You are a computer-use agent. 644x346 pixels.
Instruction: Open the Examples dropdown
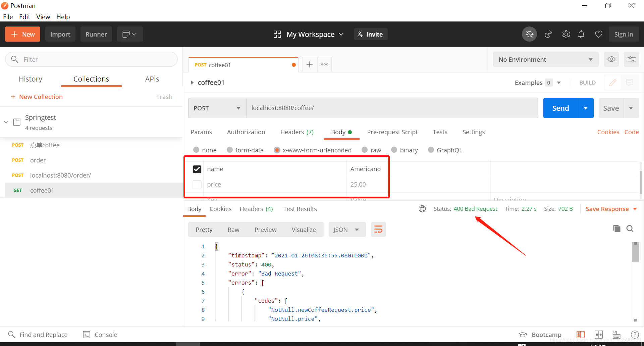(x=538, y=83)
